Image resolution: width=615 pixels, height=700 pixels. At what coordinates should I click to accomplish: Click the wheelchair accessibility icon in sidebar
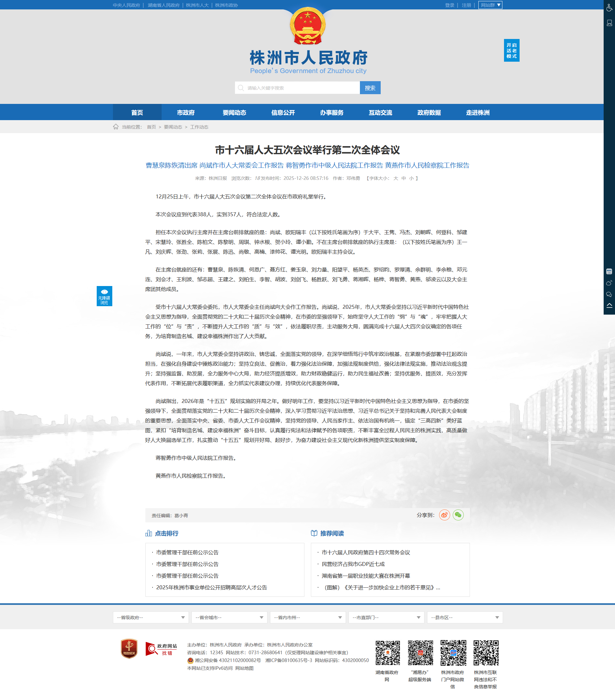(609, 8)
